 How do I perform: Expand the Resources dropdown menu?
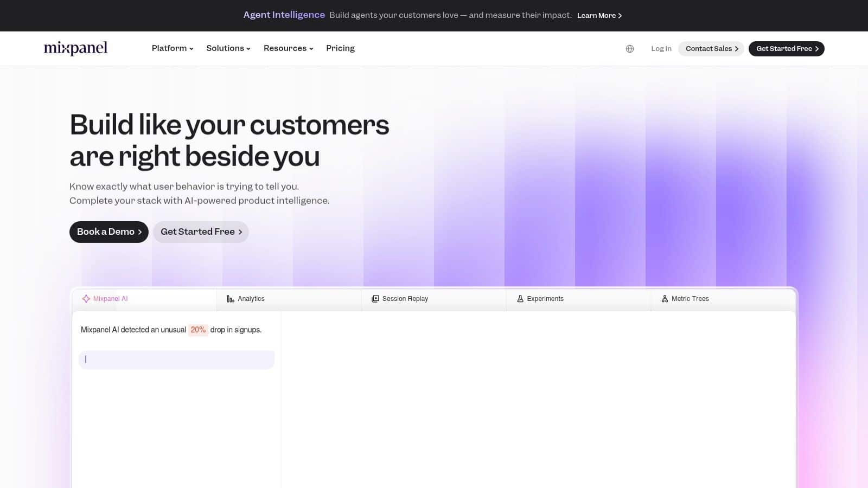289,48
